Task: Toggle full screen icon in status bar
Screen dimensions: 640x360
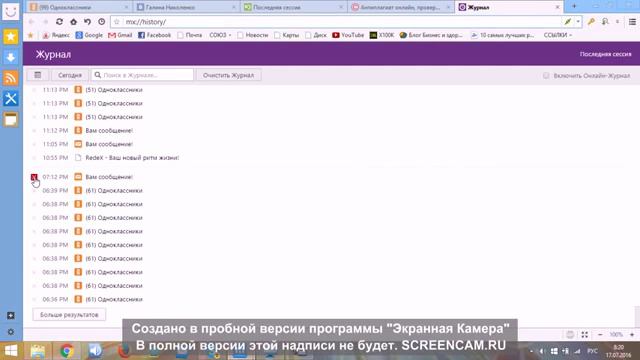Action: click(584, 335)
